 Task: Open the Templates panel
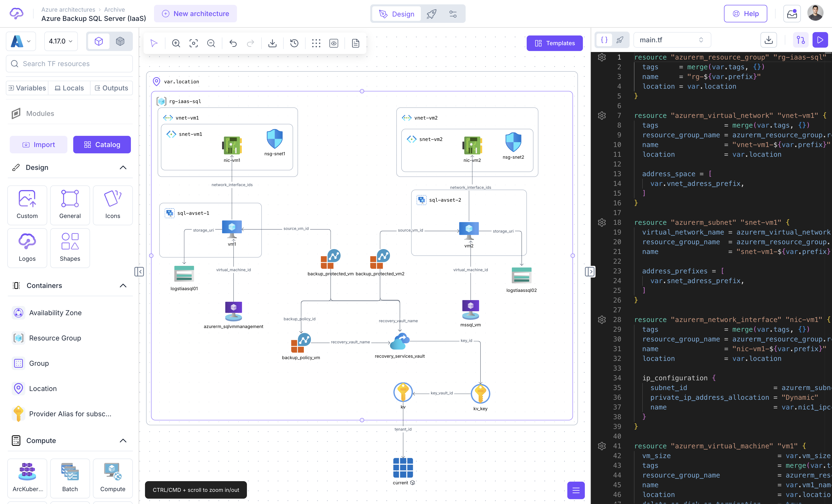[555, 43]
